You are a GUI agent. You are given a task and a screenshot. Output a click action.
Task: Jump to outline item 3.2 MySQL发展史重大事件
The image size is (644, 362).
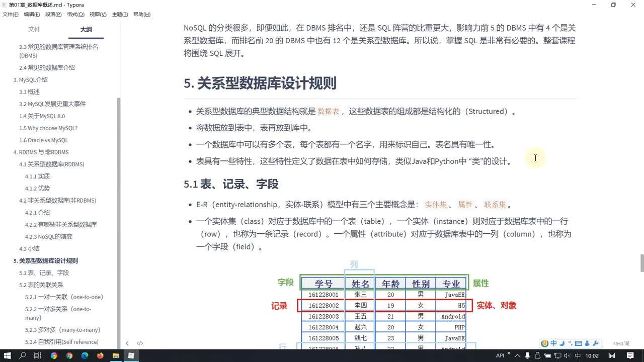(52, 104)
